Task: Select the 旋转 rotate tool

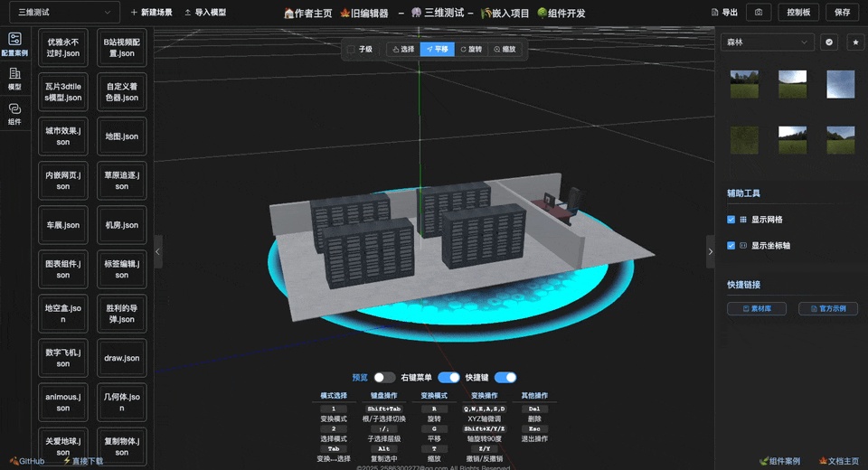Action: (471, 50)
